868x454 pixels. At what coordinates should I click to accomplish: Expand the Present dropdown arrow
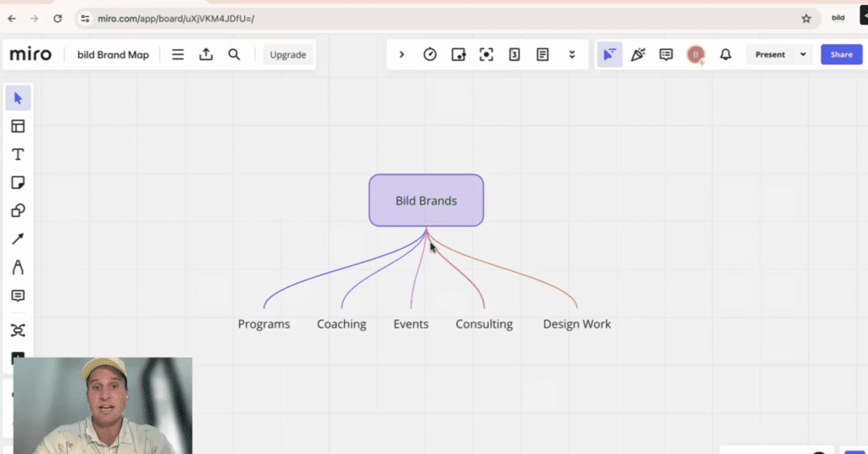(x=803, y=54)
